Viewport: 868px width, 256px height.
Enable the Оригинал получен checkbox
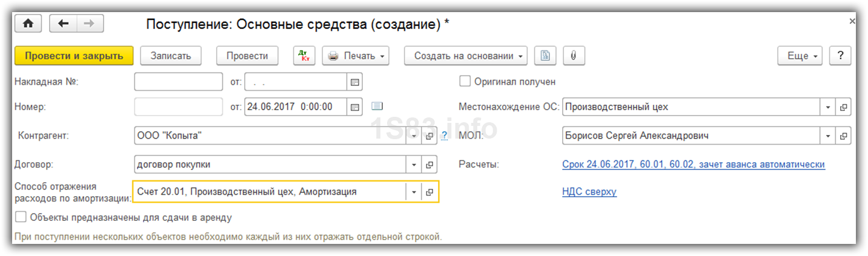(465, 81)
